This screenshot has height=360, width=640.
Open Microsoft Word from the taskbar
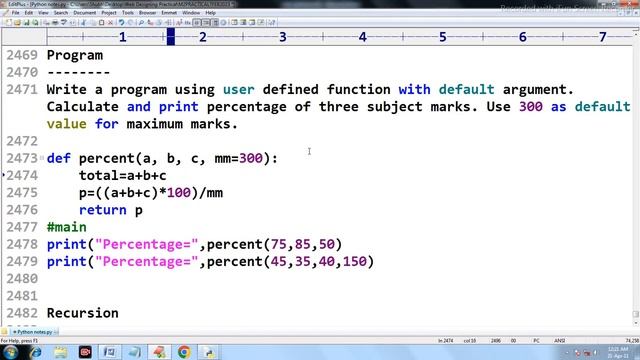pos(110,352)
